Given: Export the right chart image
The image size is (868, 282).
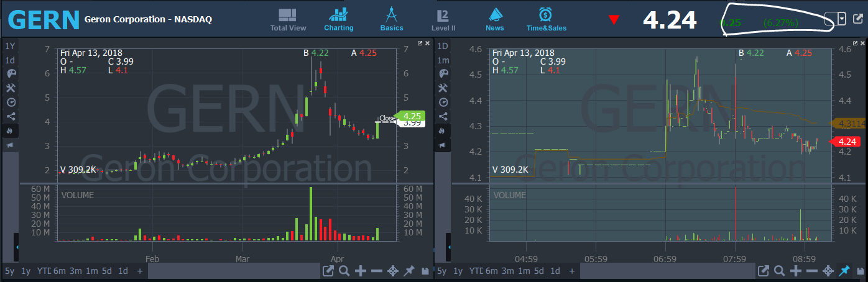Looking at the screenshot, I should 763,271.
